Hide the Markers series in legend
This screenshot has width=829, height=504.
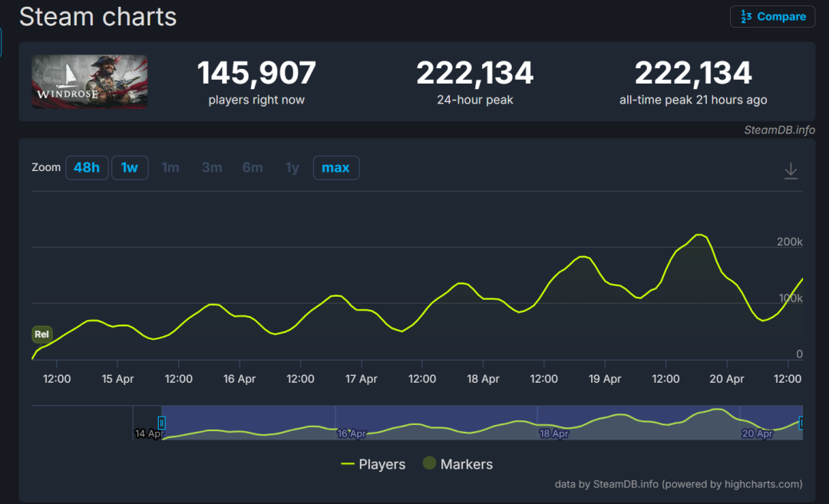[x=457, y=464]
